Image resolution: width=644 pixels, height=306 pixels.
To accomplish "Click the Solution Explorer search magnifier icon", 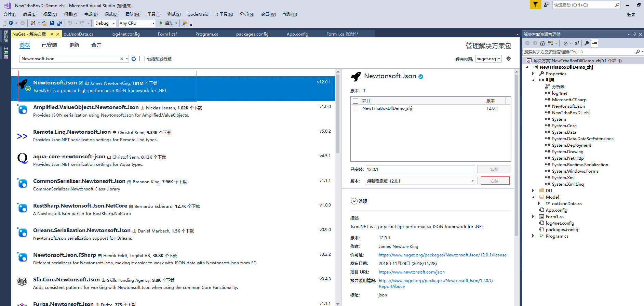I will pos(638,52).
